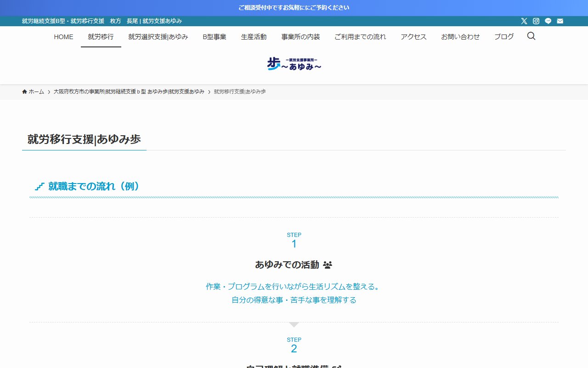Screen dimensions: 588x368
Task: Open the 事業所の内装 menu item
Action: (300, 37)
